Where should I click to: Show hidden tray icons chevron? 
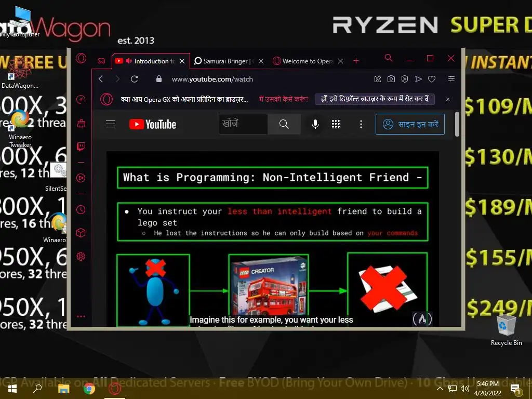[x=440, y=389]
